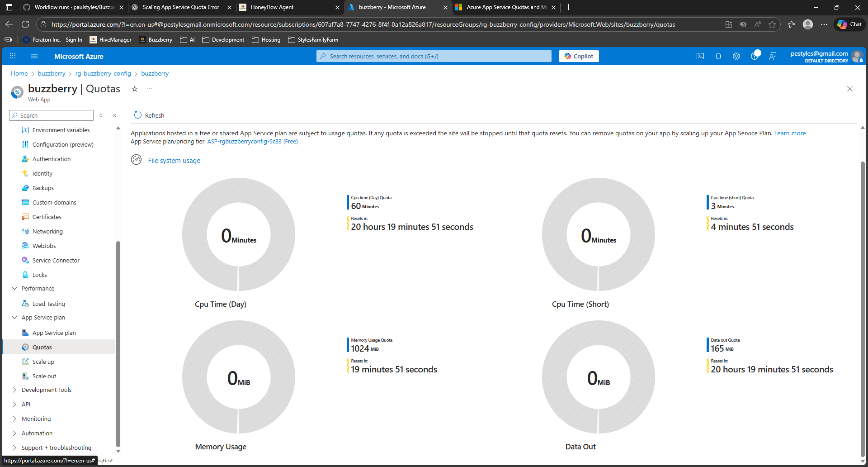Go to rg-buzzberry-config breadcrumb

pyautogui.click(x=103, y=73)
